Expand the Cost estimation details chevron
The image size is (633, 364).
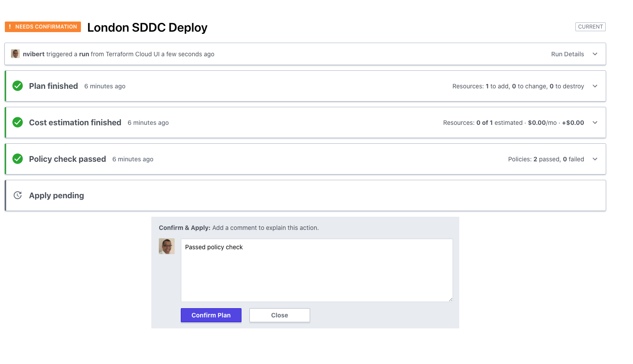[x=595, y=123]
